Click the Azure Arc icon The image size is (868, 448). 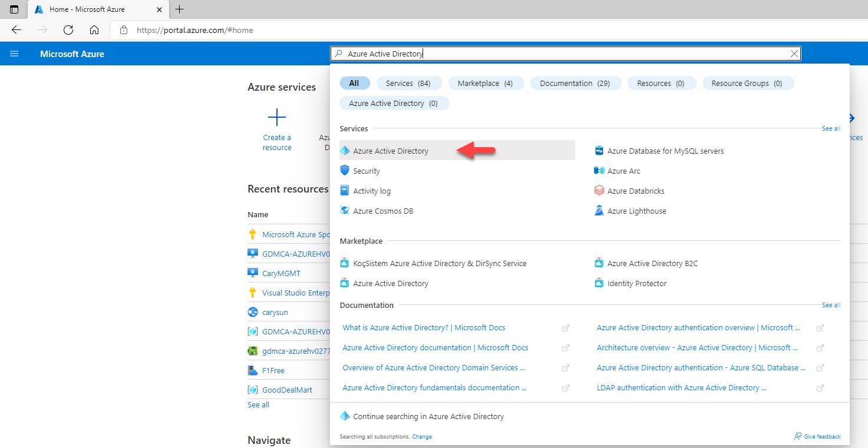point(599,171)
